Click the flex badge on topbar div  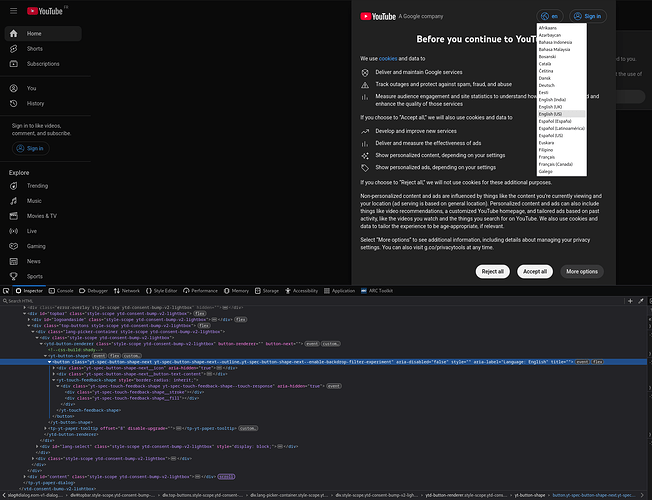pyautogui.click(x=200, y=314)
